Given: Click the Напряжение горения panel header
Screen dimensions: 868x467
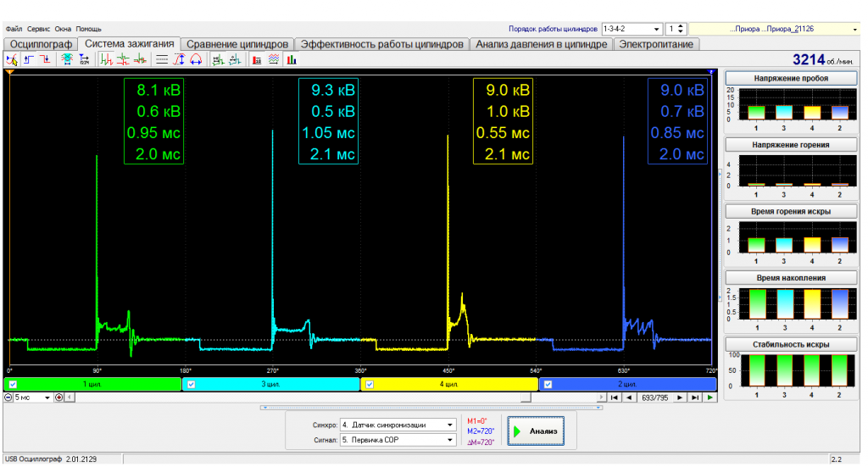Looking at the screenshot, I should tap(791, 145).
